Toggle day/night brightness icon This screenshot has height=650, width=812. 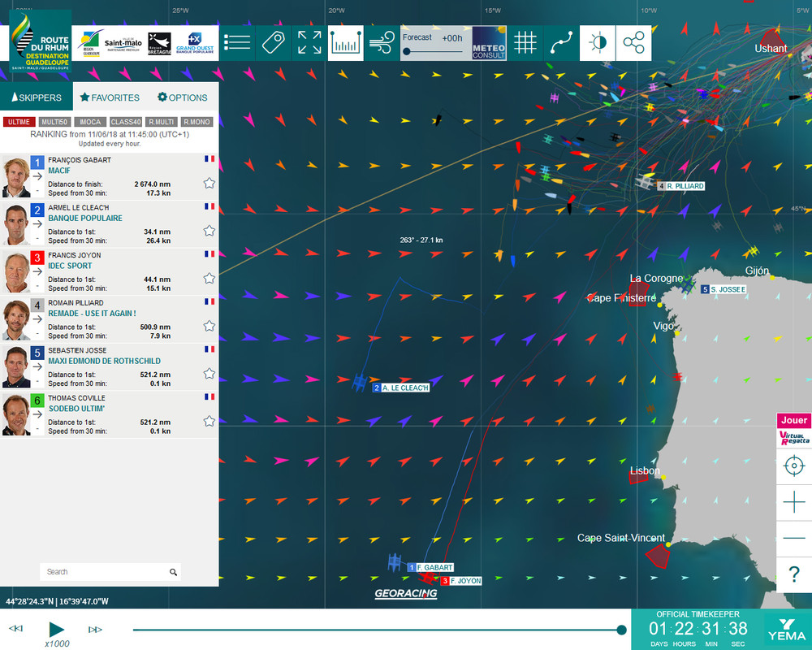[598, 43]
